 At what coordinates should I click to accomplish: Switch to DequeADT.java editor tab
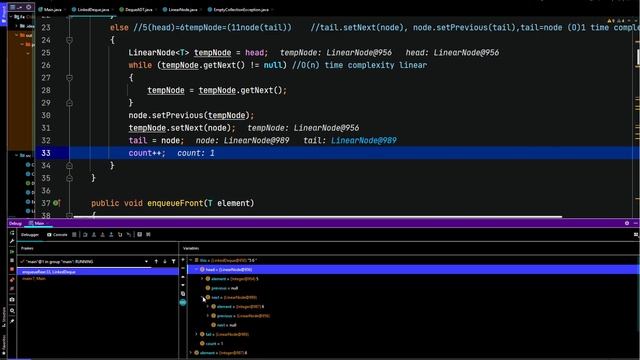tap(138, 9)
